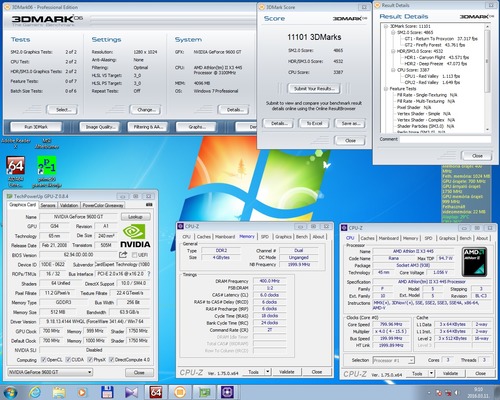The width and height of the screenshot is (500, 400).
Task: Toggle the OpenCL checkbox
Action: pos(43,360)
